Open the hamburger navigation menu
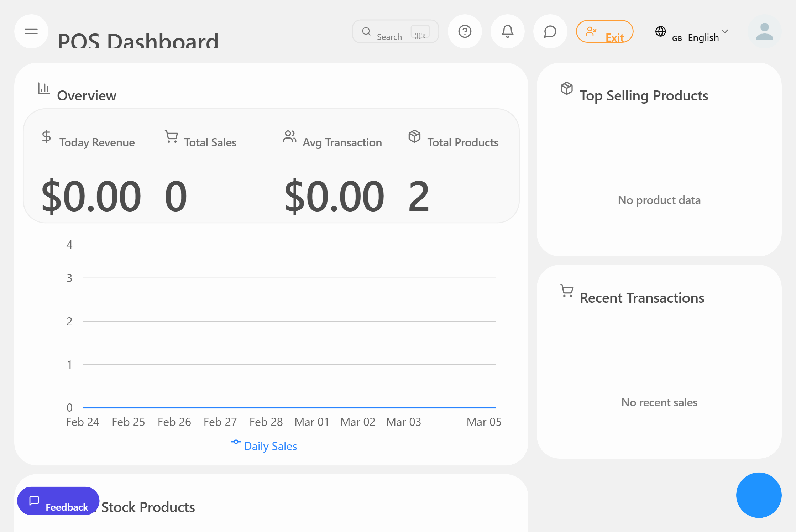The height and width of the screenshot is (532, 796). pyautogui.click(x=31, y=31)
